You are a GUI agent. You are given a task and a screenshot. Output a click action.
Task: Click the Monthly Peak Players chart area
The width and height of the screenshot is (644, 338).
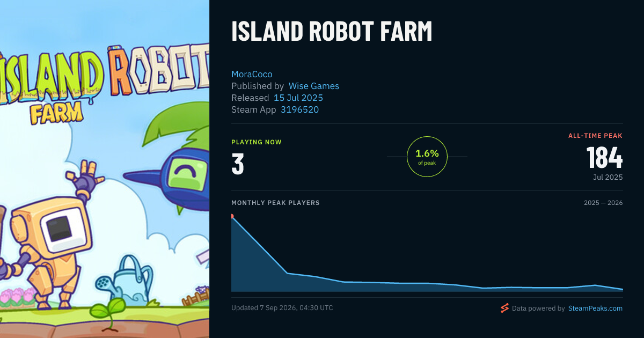click(427, 253)
